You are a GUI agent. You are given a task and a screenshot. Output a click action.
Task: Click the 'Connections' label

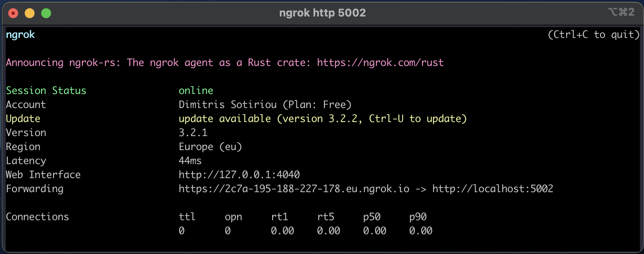click(x=37, y=217)
